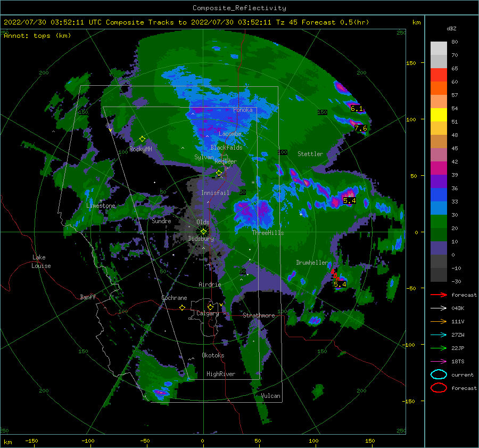Screen dimensions: 479x448
Task: Select the magenta 18TS track arrow
Action: click(x=439, y=362)
